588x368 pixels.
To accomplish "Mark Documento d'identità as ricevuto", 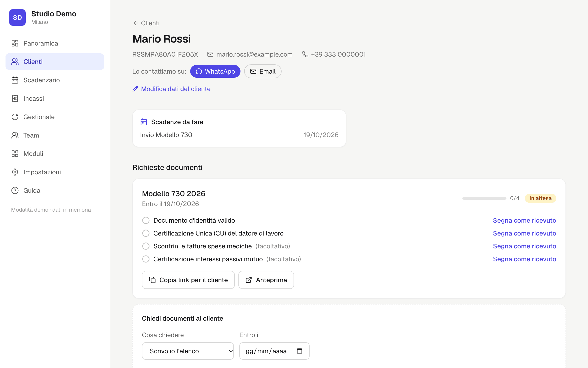I will [x=524, y=220].
